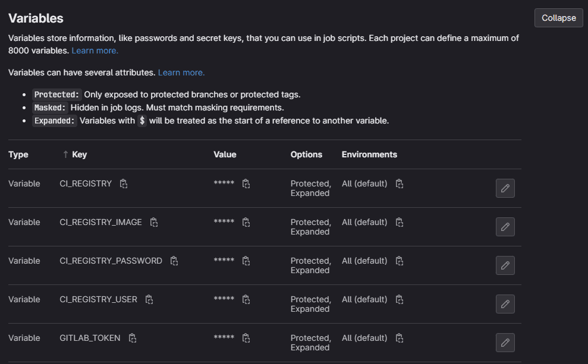Screen dimensions: 588x364
Task: Copy the CI_REGISTRY_PASSWORD key name
Action: tap(174, 261)
